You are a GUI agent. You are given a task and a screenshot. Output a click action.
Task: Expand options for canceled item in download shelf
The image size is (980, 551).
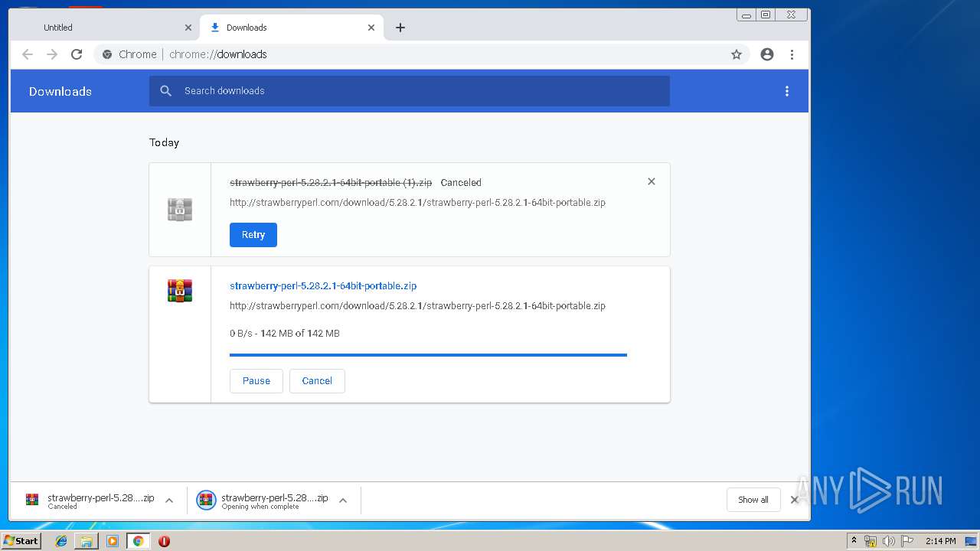click(x=169, y=500)
